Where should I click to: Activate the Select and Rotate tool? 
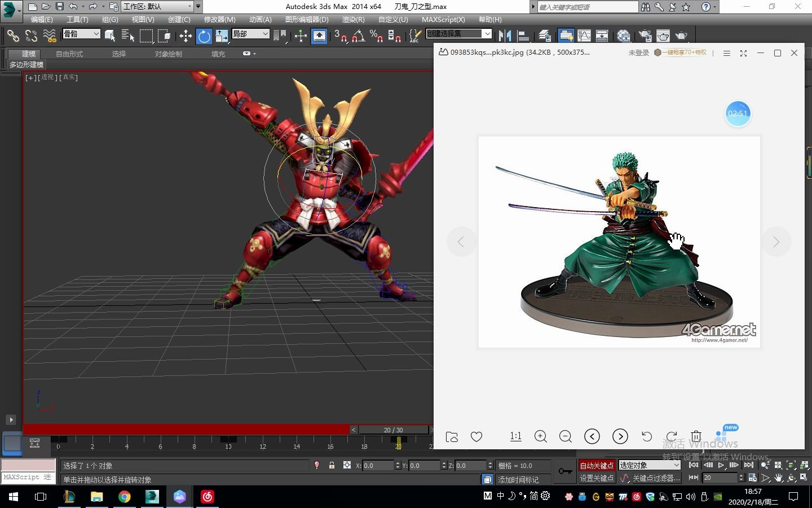(204, 36)
